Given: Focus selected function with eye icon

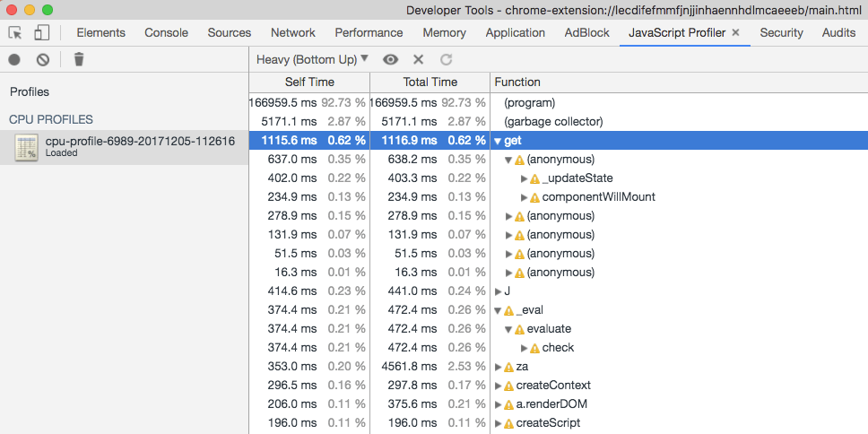Looking at the screenshot, I should click(x=390, y=59).
